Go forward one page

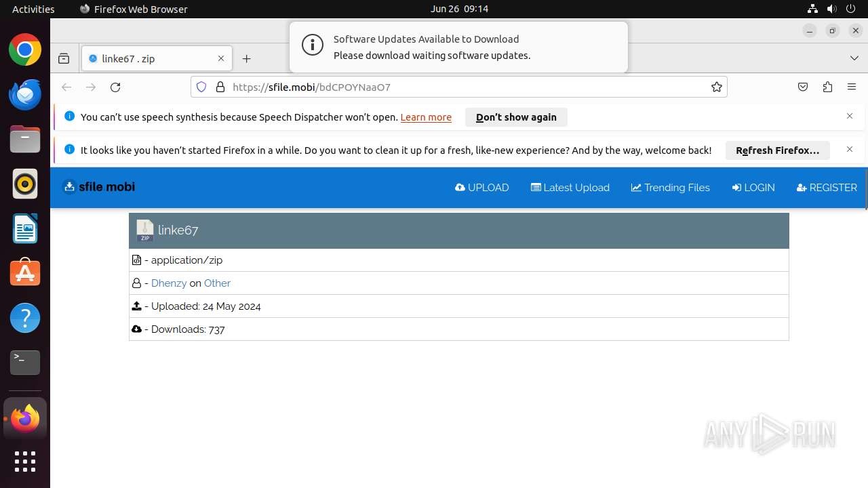91,87
